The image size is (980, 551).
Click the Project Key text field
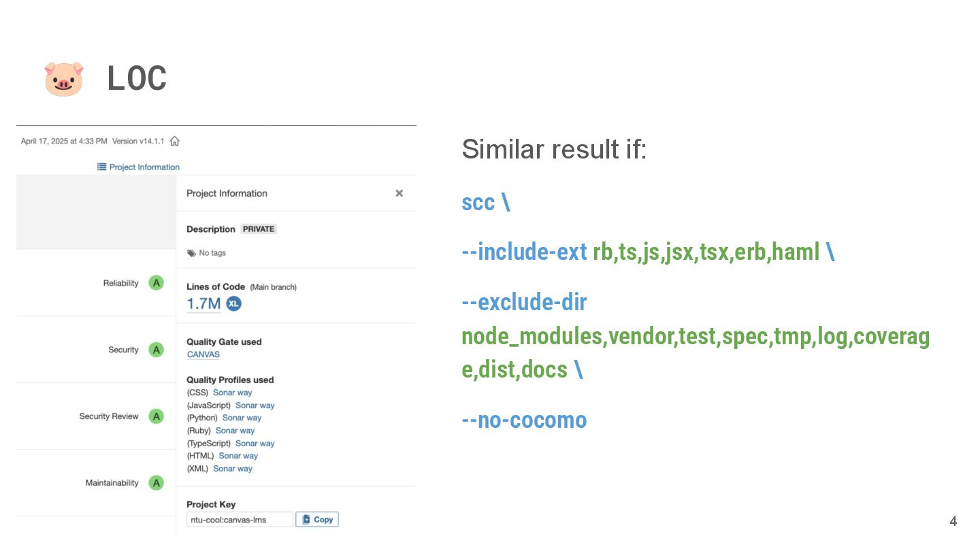point(240,520)
